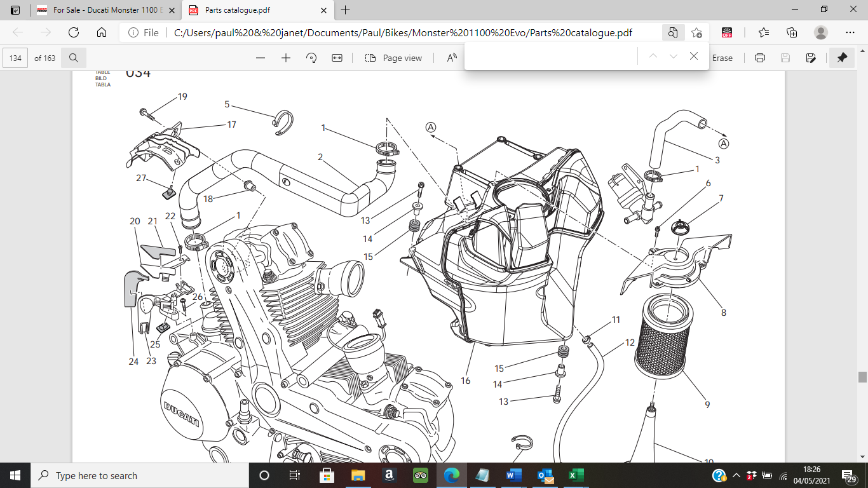The width and height of the screenshot is (868, 488).
Task: Open Outlook from the taskbar
Action: pyautogui.click(x=545, y=475)
